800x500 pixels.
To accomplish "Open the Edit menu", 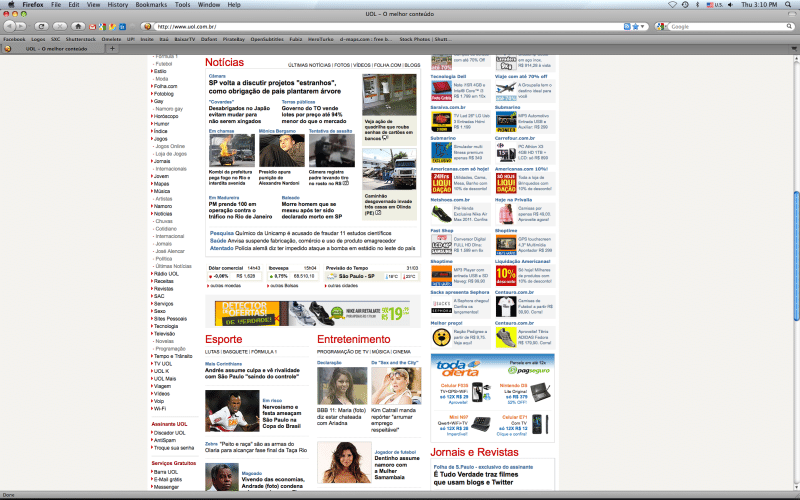I will point(74,5).
